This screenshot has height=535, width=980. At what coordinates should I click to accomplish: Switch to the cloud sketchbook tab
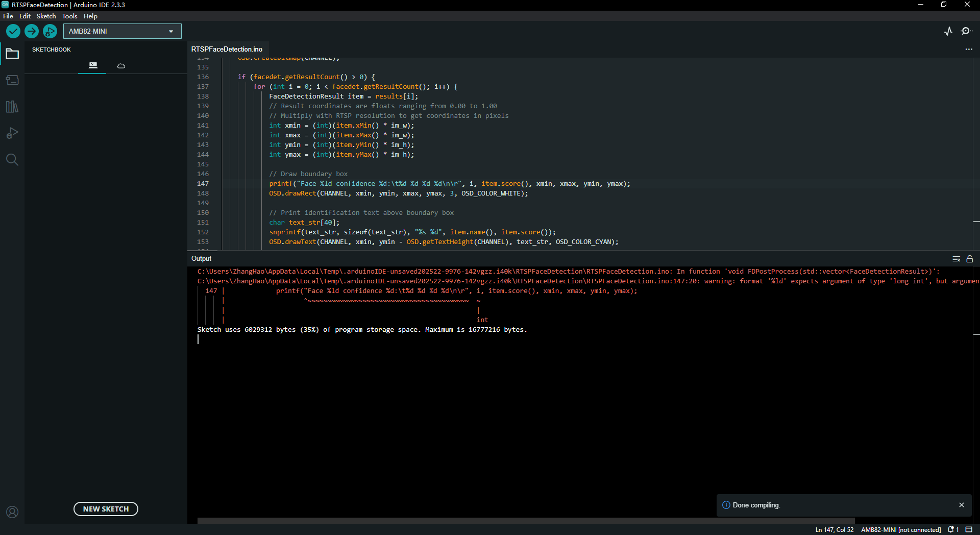pos(121,66)
